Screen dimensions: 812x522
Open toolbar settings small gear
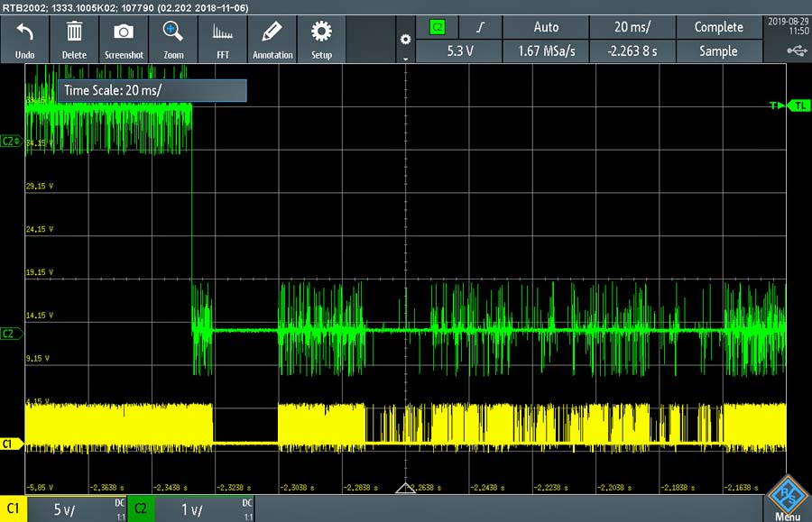[405, 40]
